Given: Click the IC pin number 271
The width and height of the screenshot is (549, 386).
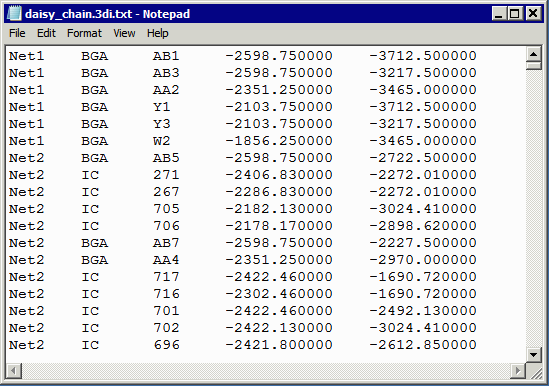Looking at the screenshot, I should click(x=166, y=175).
